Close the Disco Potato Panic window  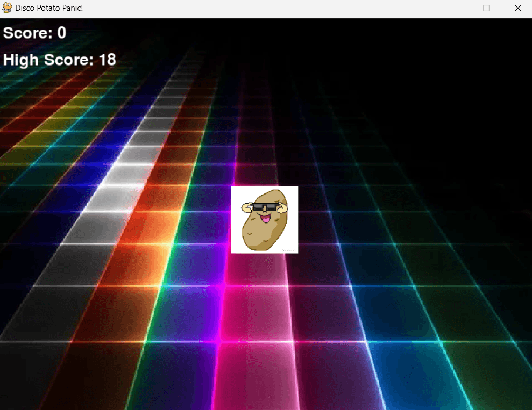pos(517,8)
